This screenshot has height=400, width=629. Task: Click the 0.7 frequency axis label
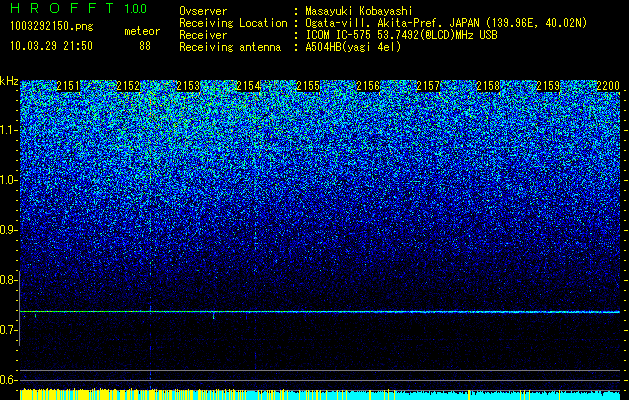(x=9, y=330)
